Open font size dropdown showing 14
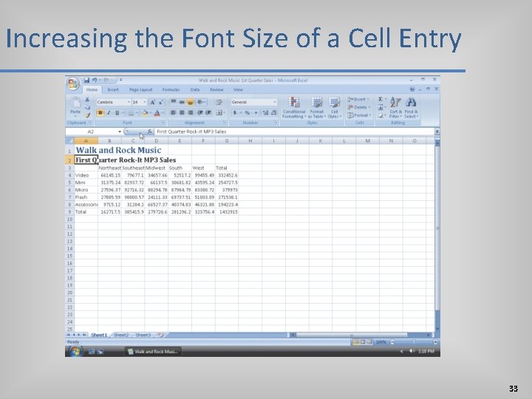Screen dimensions: 532x399 [145, 102]
